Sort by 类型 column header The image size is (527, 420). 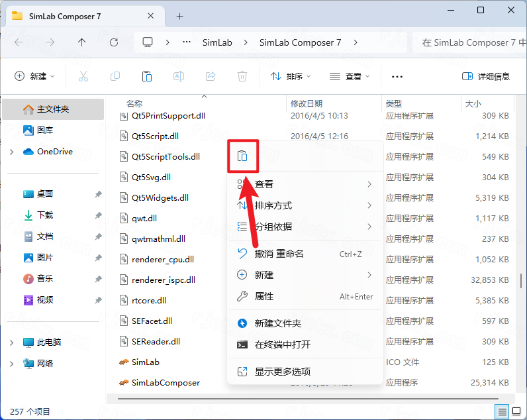click(393, 103)
